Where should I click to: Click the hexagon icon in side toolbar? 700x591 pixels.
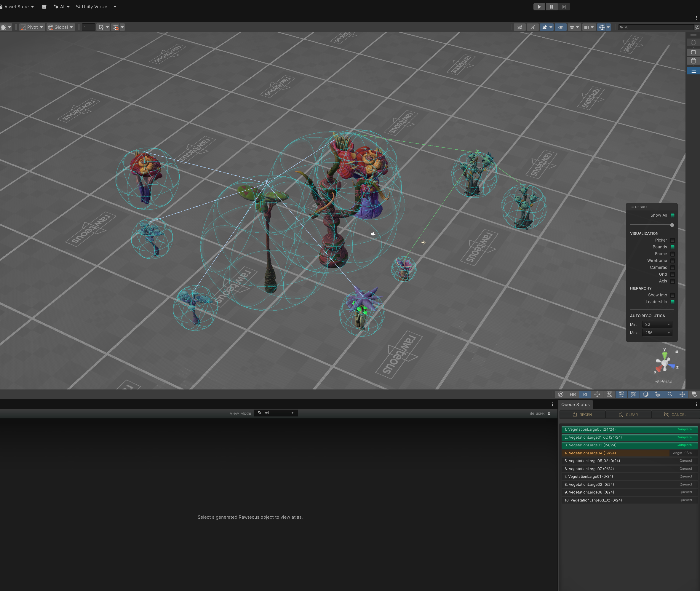click(693, 43)
